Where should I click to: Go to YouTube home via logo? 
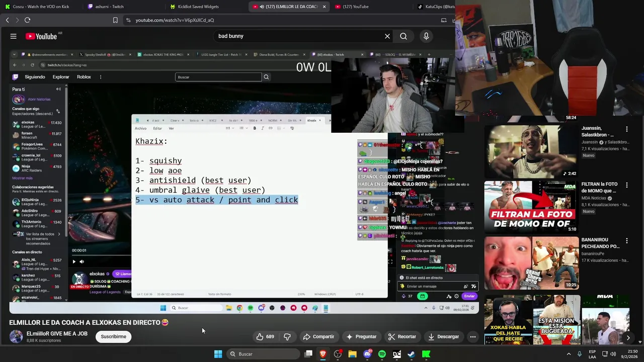coord(41,36)
